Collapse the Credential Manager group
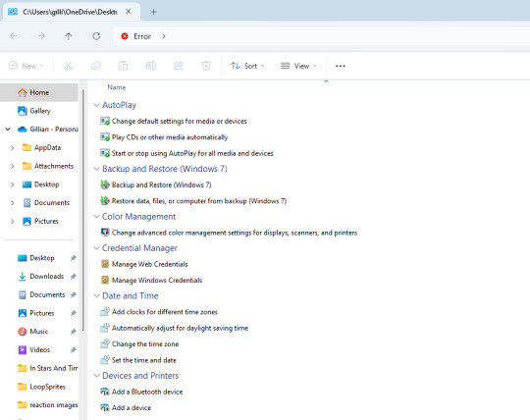Screen dimensions: 530x420 coord(96,248)
